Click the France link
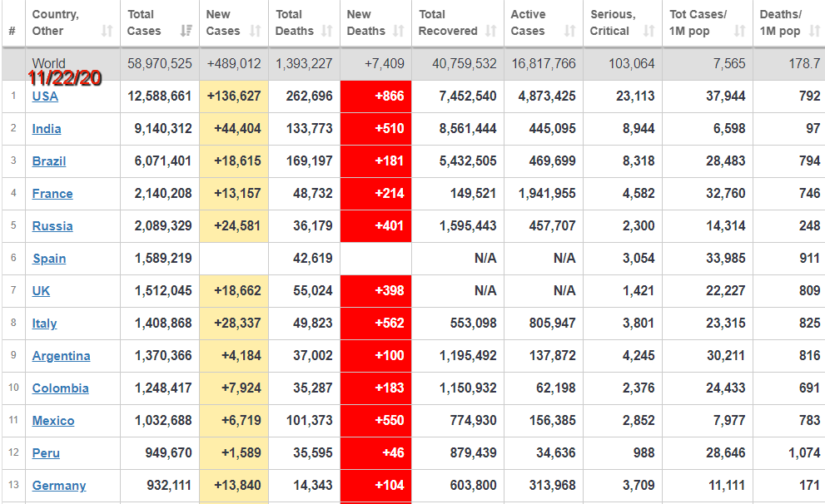The height and width of the screenshot is (504, 825). [52, 194]
